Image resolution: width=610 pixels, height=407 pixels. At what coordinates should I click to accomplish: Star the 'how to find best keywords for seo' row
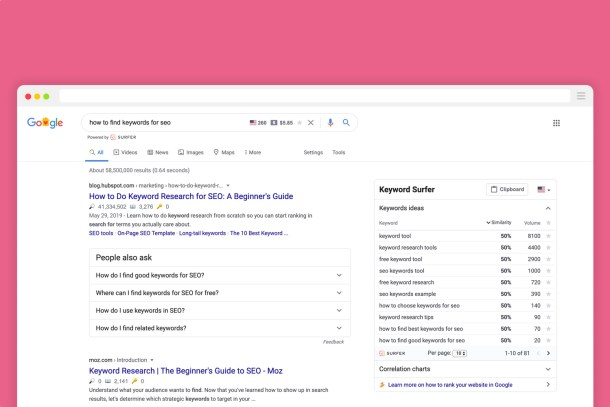(549, 329)
